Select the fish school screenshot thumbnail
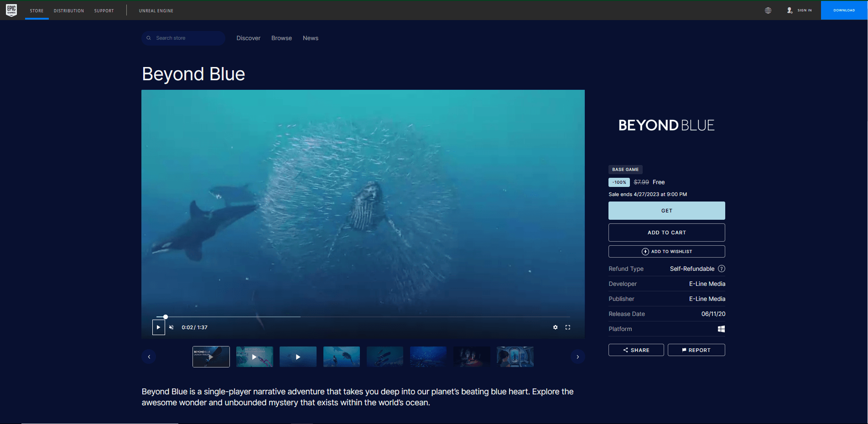 click(x=428, y=357)
